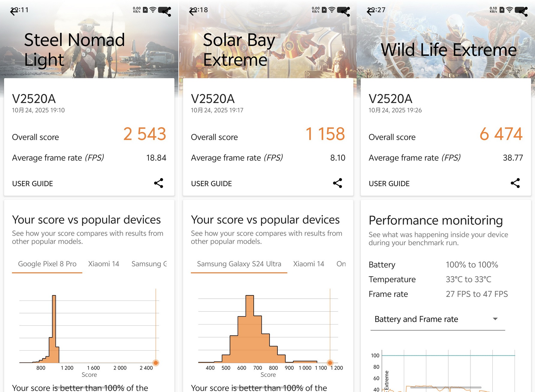This screenshot has width=535, height=392.
Task: Open Battery and Frame rate dropdown
Action: (438, 319)
